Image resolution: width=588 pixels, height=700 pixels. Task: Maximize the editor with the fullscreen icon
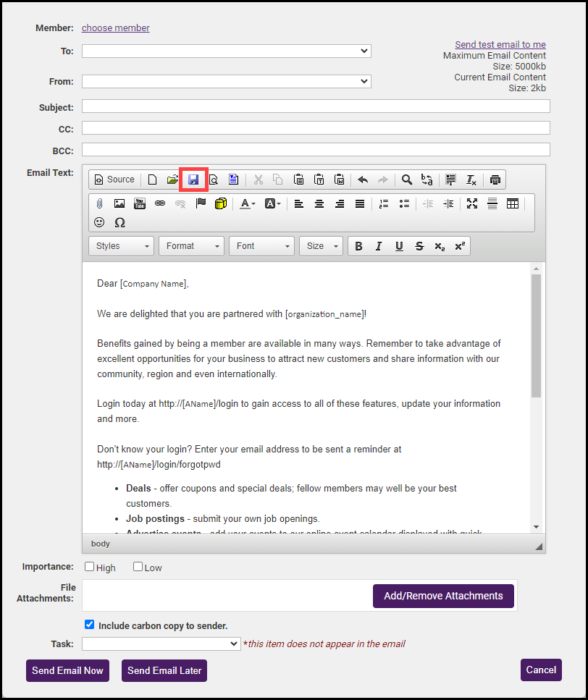(x=472, y=203)
